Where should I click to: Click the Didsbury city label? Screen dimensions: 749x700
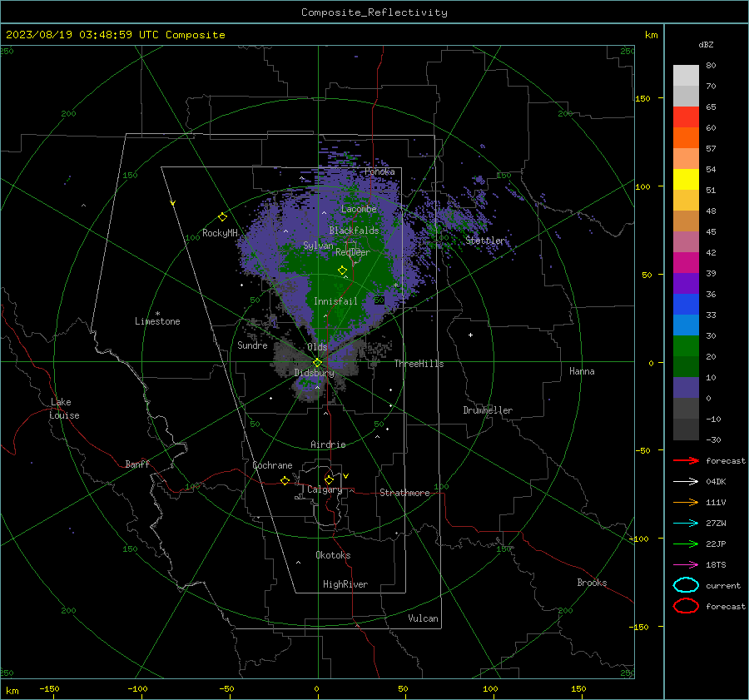click(314, 373)
